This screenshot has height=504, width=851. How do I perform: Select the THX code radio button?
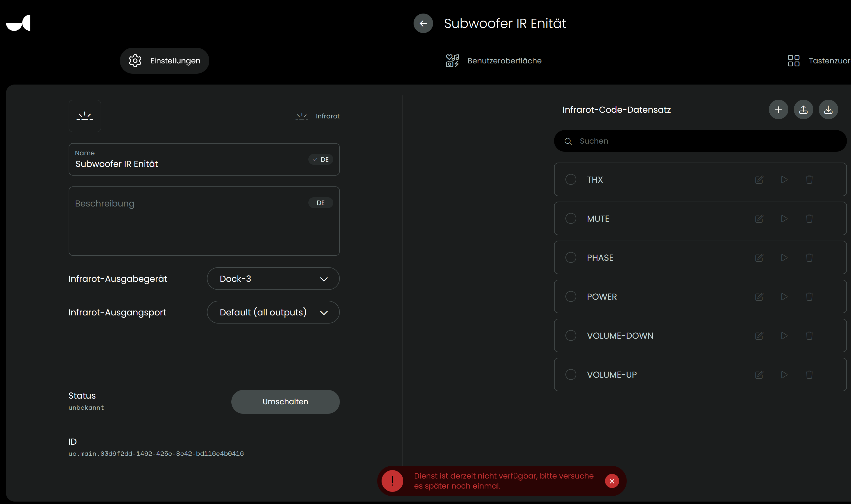(x=571, y=179)
